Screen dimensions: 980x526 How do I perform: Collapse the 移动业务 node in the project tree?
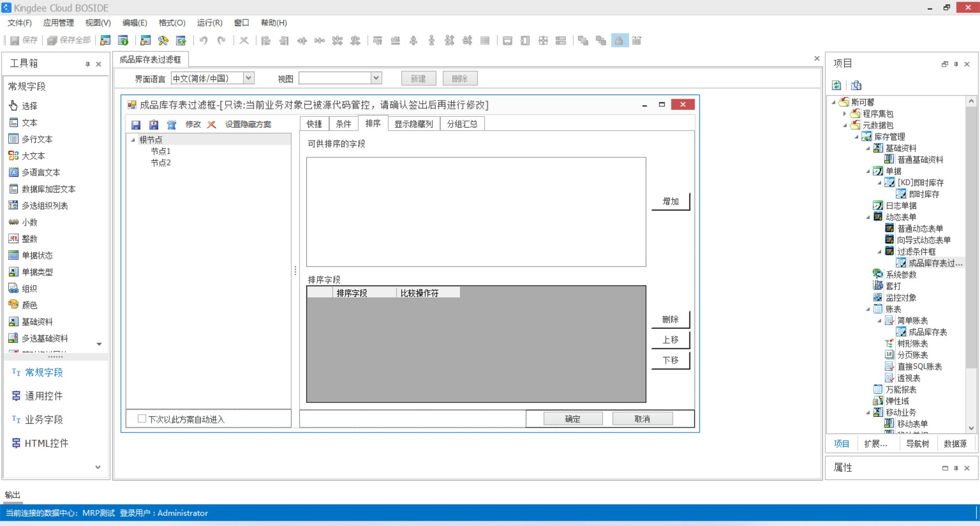868,413
